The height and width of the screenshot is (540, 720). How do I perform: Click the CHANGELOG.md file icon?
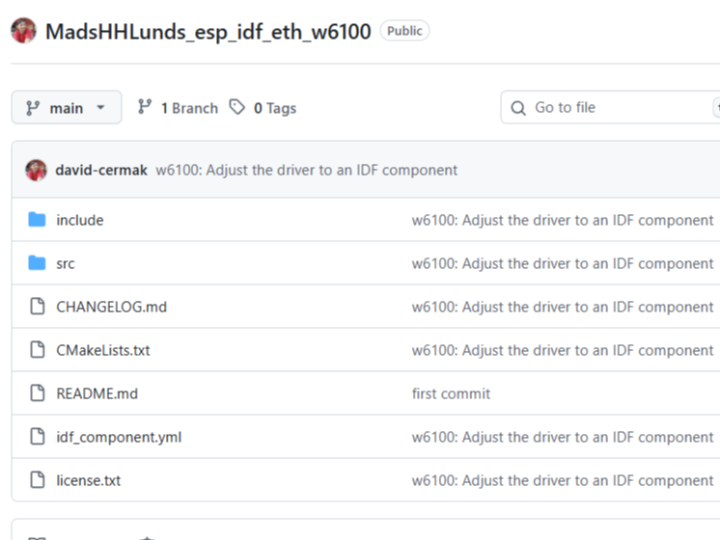click(37, 307)
